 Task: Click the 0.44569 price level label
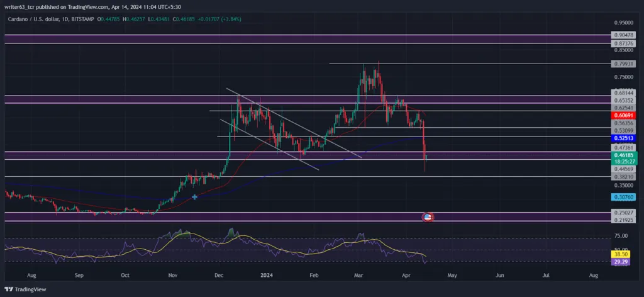coord(624,169)
